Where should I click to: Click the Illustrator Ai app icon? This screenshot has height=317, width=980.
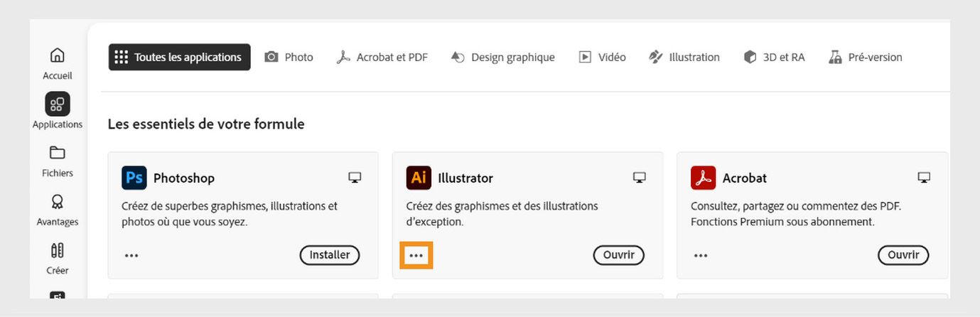pyautogui.click(x=419, y=178)
